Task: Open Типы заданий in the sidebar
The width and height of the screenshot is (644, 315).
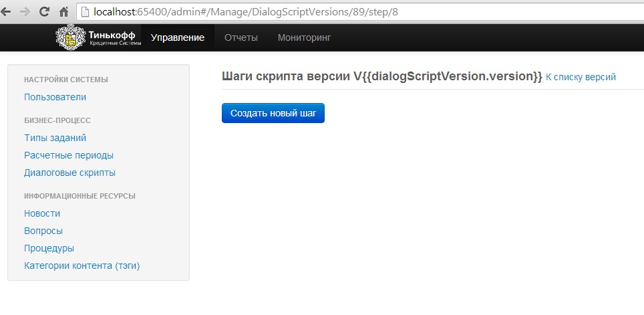Action: (x=55, y=138)
